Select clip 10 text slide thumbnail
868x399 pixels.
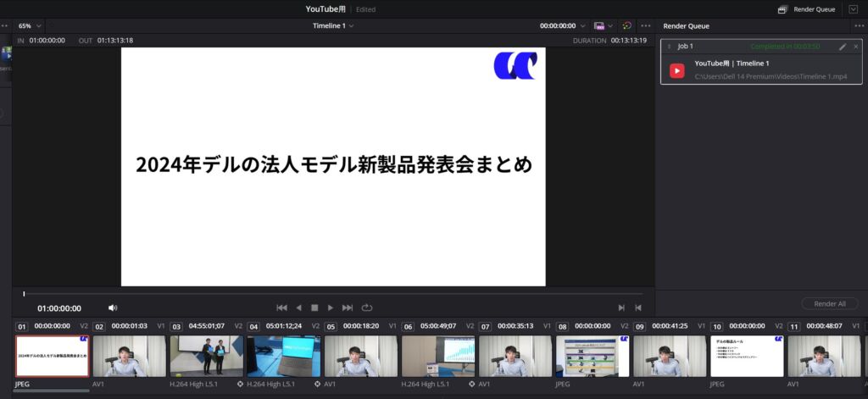748,356
